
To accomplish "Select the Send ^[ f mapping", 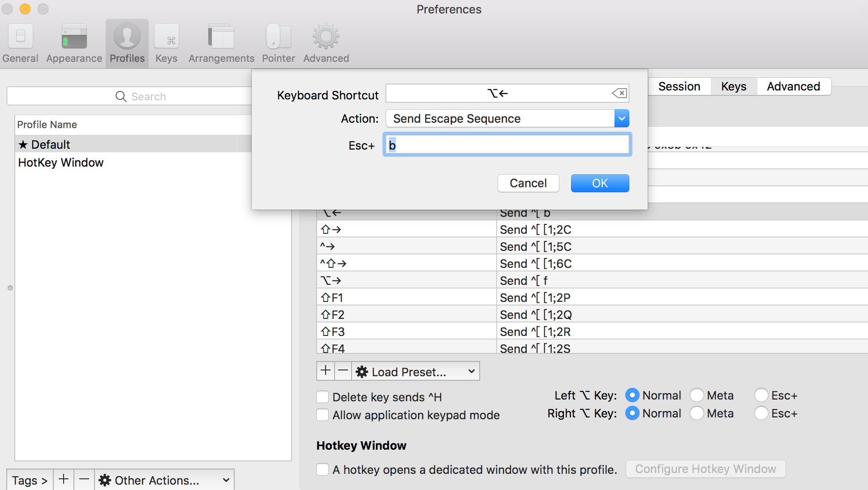I will pos(592,280).
